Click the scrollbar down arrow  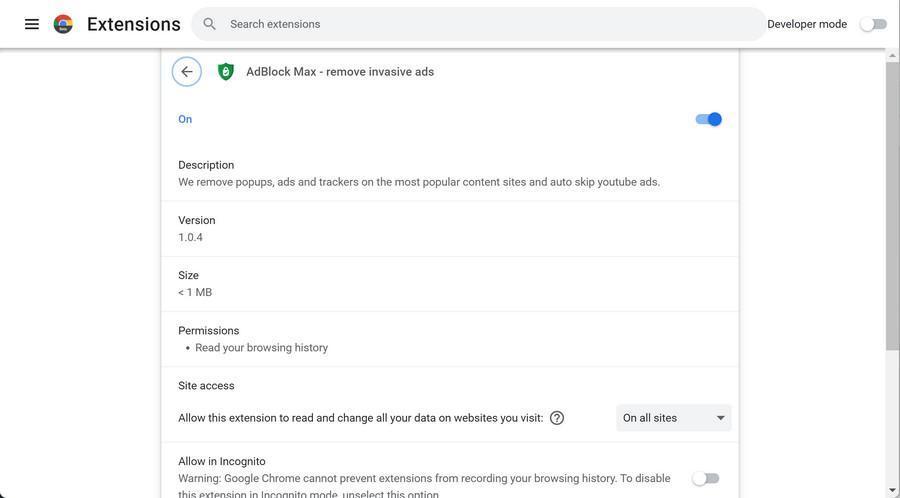pyautogui.click(x=892, y=490)
